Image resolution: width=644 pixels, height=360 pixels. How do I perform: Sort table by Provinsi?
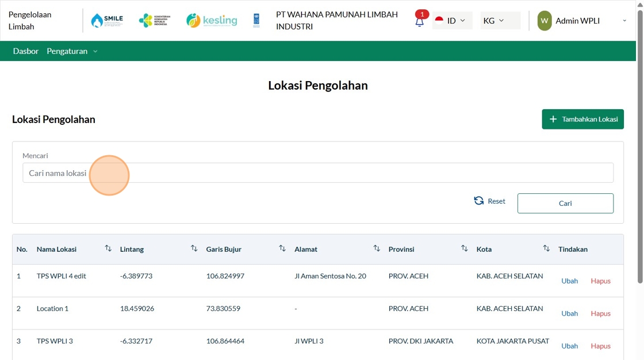point(465,248)
